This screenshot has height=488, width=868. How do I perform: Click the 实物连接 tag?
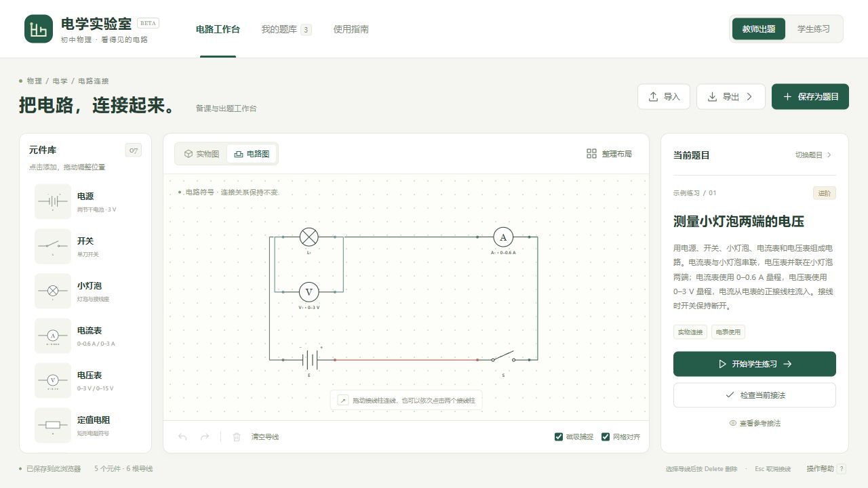690,332
